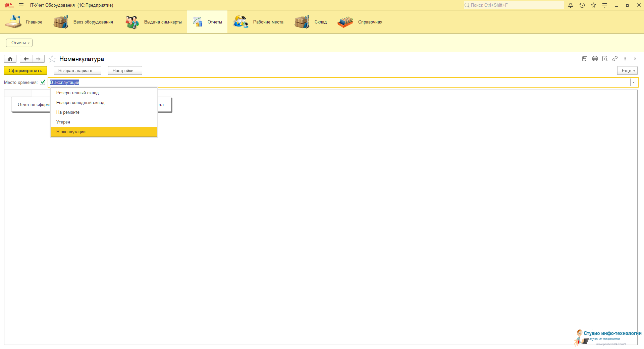Image resolution: width=644 pixels, height=349 pixels.
Task: Open the report preview icon
Action: [605, 59]
